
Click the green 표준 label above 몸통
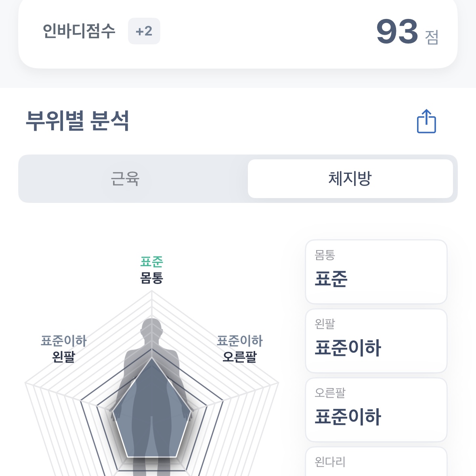pyautogui.click(x=151, y=262)
